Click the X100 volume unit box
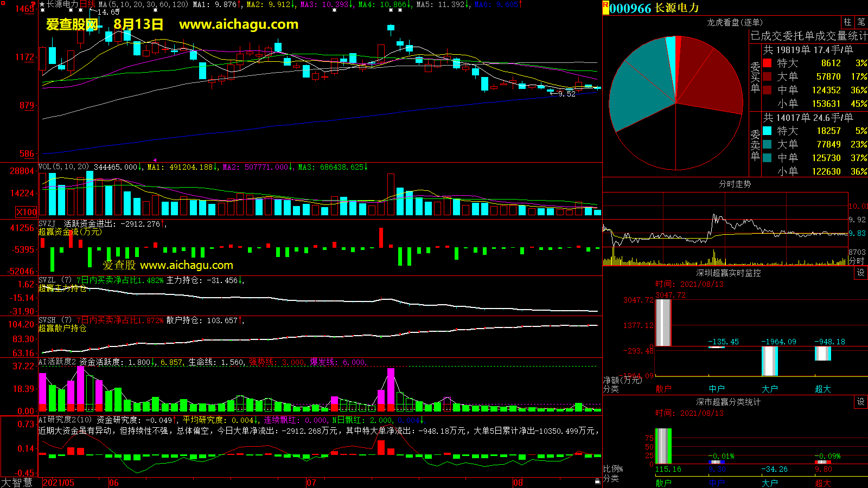 (x=27, y=212)
